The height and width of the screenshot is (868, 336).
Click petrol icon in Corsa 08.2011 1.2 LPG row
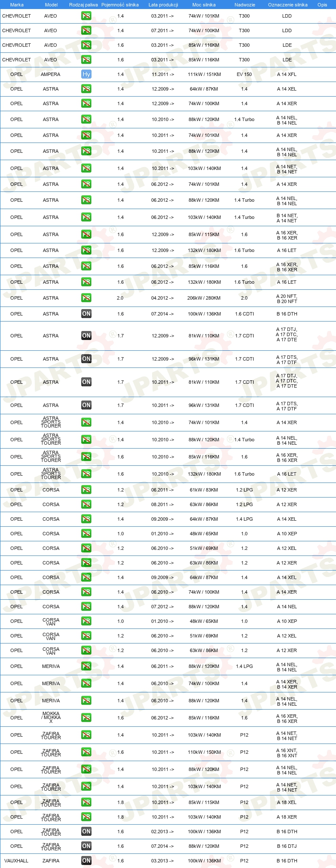86,504
